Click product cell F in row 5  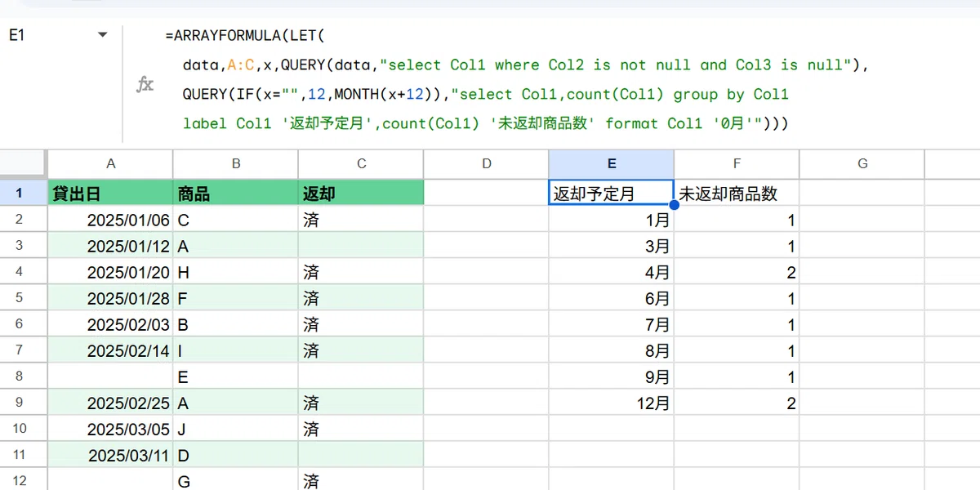[236, 298]
